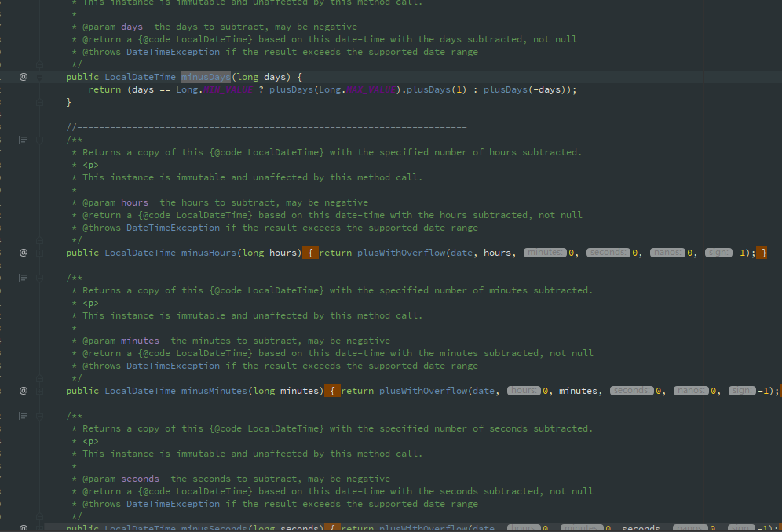This screenshot has width=782, height=532.
Task: Click the '@param days' parameter name
Action: 132,27
